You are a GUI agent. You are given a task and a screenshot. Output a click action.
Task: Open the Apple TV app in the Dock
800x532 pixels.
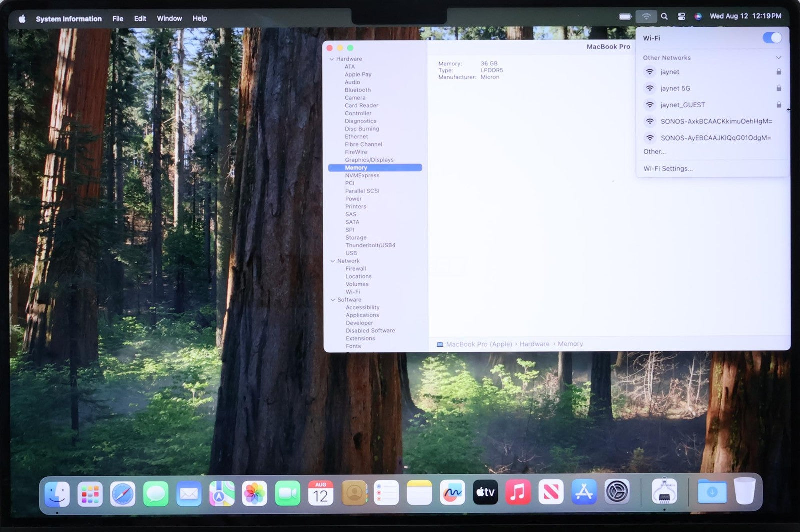click(x=485, y=493)
